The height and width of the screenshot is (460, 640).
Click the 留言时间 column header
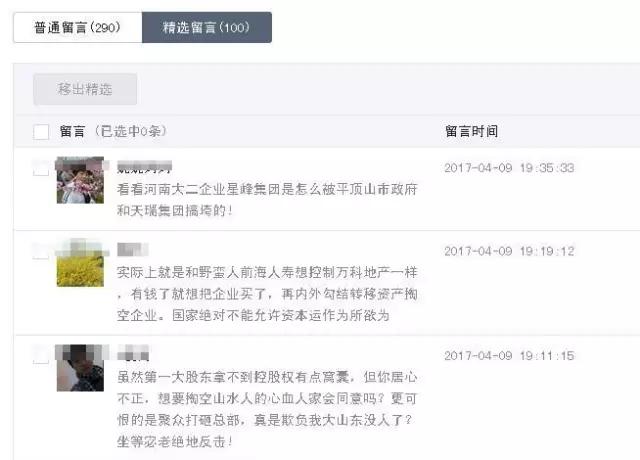(x=471, y=131)
